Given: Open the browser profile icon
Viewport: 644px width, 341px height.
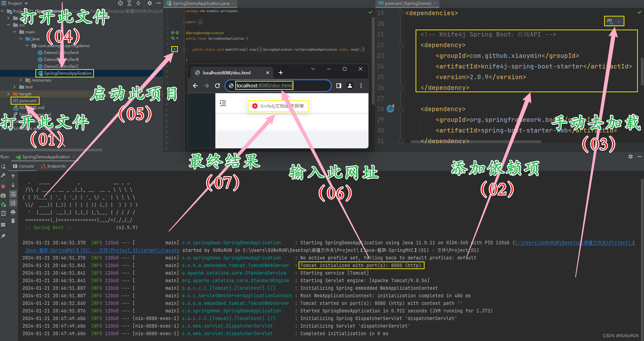Looking at the screenshot, I should (x=350, y=86).
